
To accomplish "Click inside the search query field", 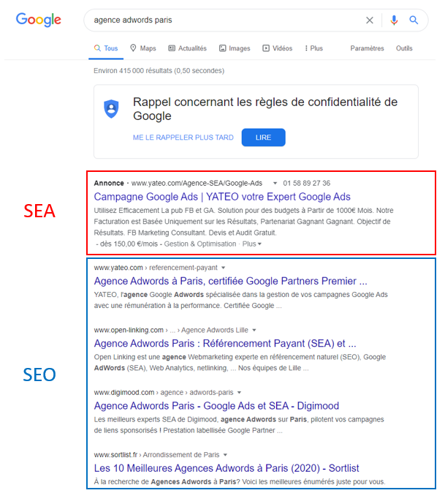I will point(225,20).
